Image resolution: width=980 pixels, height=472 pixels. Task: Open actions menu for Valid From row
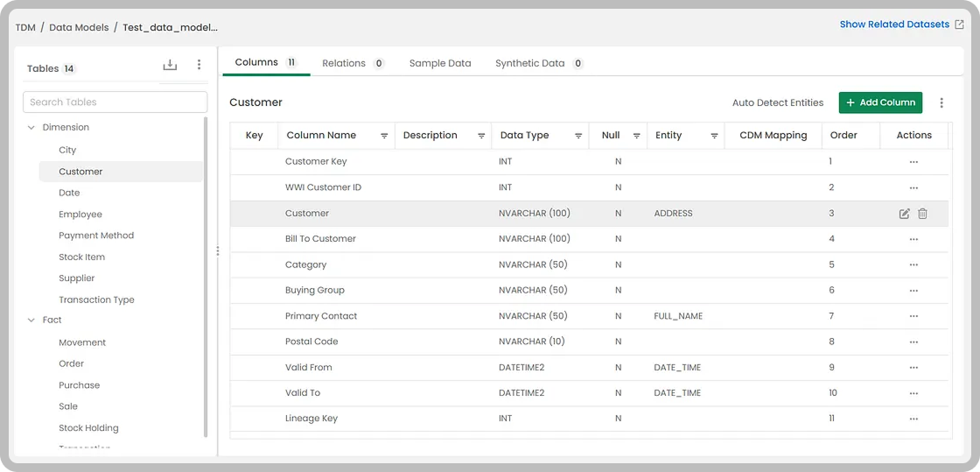[x=913, y=368]
